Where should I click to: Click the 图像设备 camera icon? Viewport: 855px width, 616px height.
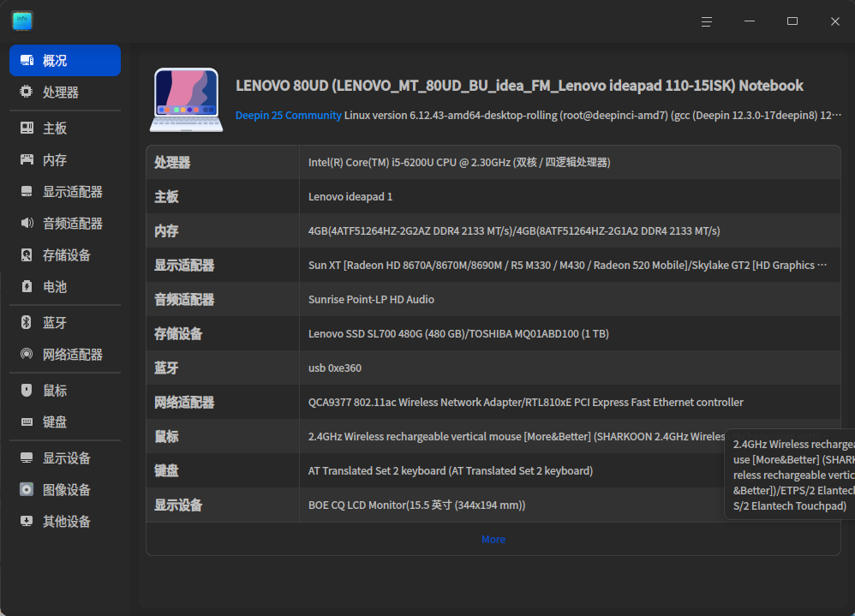[x=27, y=489]
